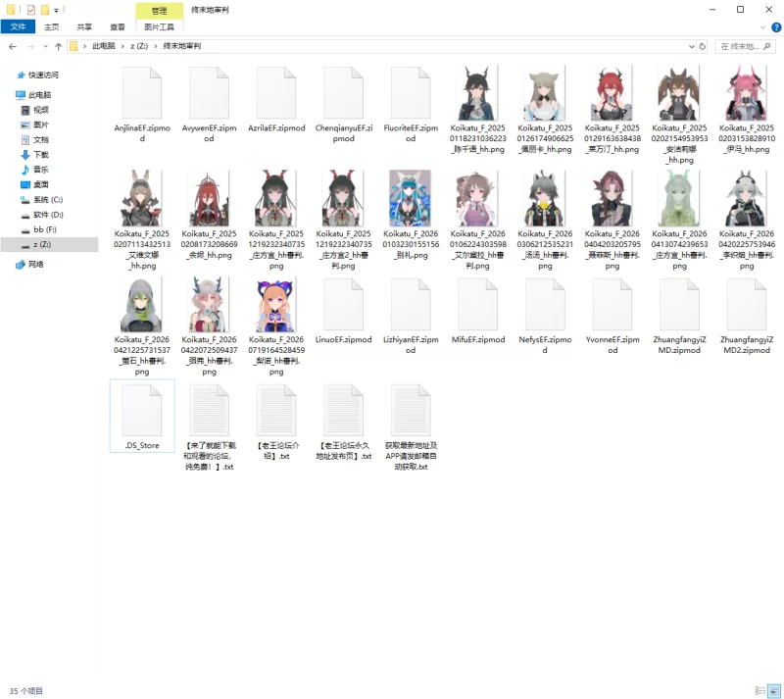Select 快速访问 in the navigation pane
Viewport: 784px width, 699px height.
pos(43,75)
